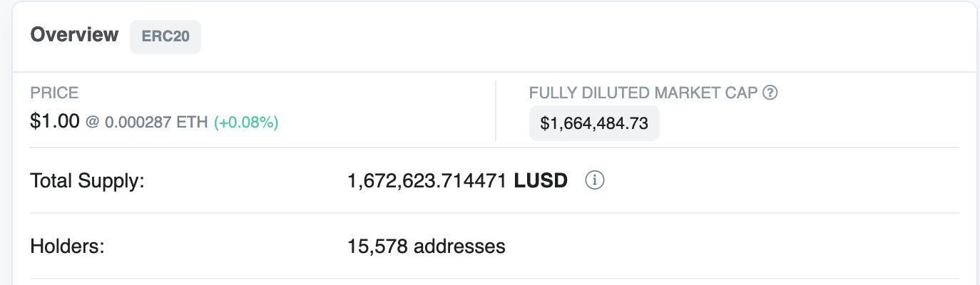This screenshot has height=285, width=980.
Task: Click the info icon next to LUSD supply
Action: 595,181
